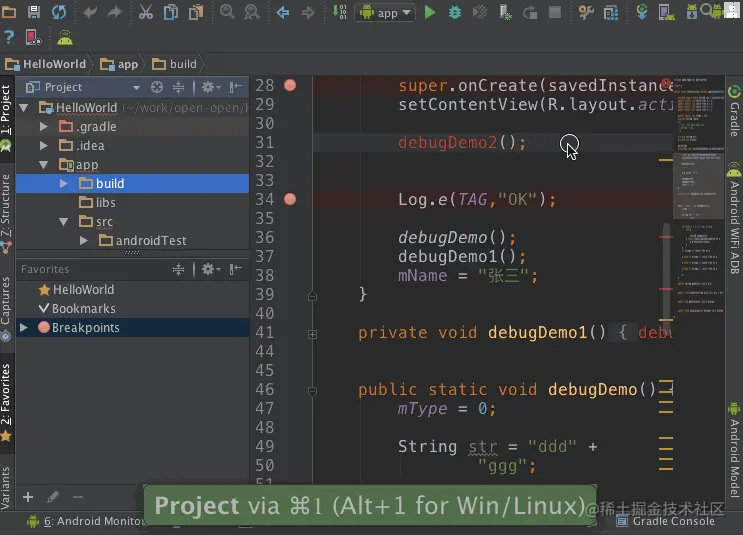Open the Structure side tab
743x535 pixels.
(x=6, y=213)
